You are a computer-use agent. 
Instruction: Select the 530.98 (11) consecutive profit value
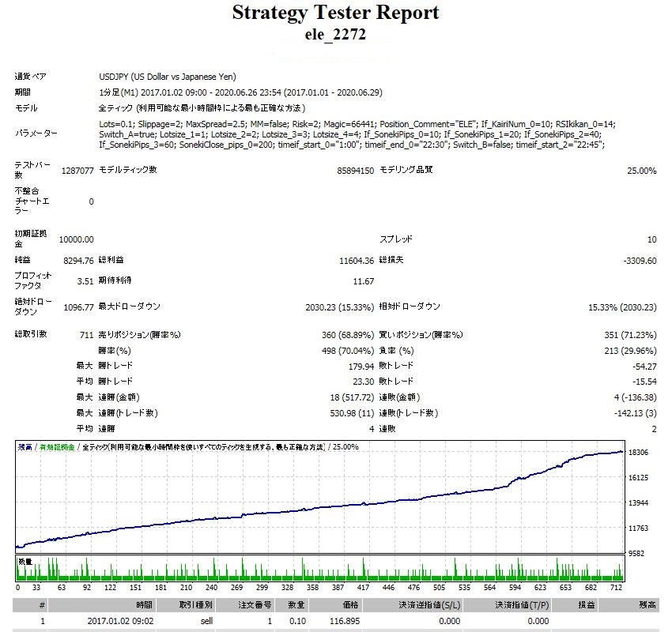click(x=352, y=413)
